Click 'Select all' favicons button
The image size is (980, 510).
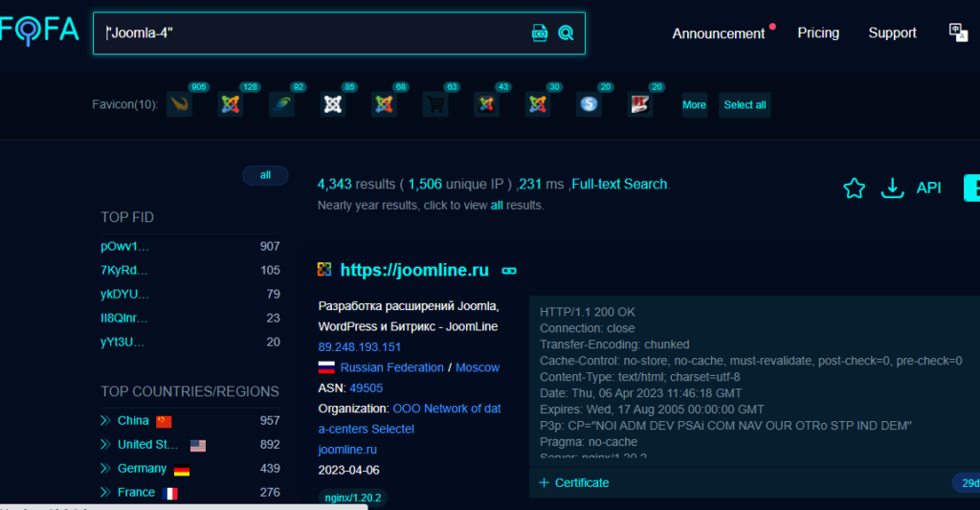coord(745,105)
